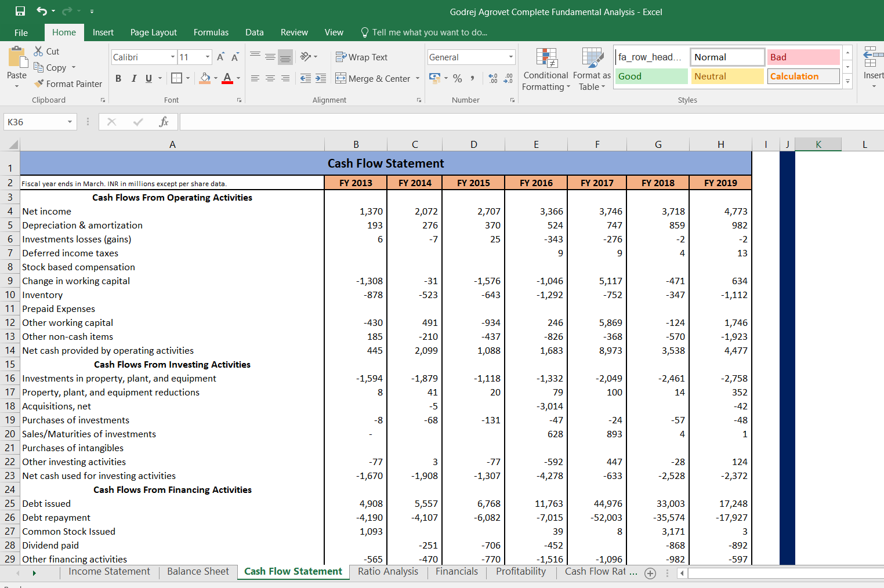Save the workbook using the floppy icon

point(20,11)
